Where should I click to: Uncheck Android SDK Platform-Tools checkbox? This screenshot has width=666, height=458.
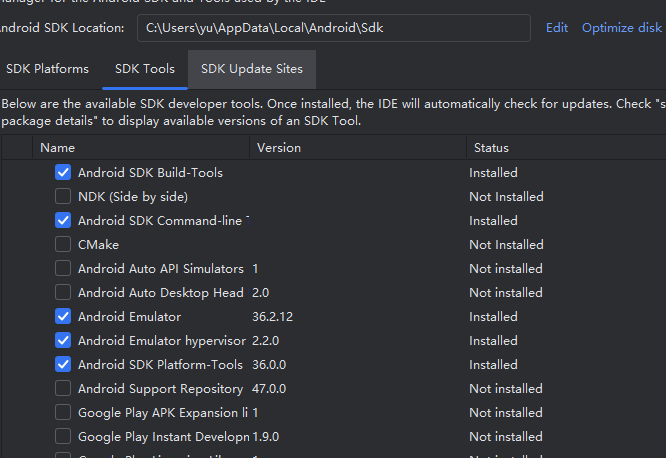click(63, 365)
